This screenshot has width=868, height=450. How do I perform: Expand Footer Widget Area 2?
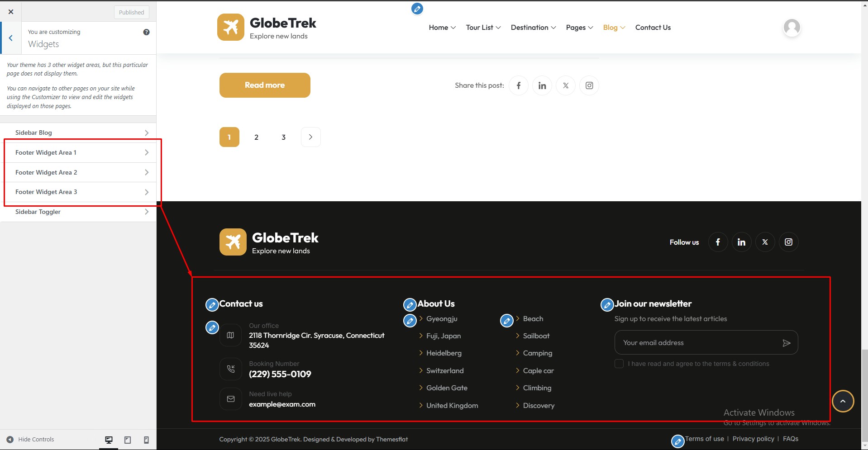[78, 172]
